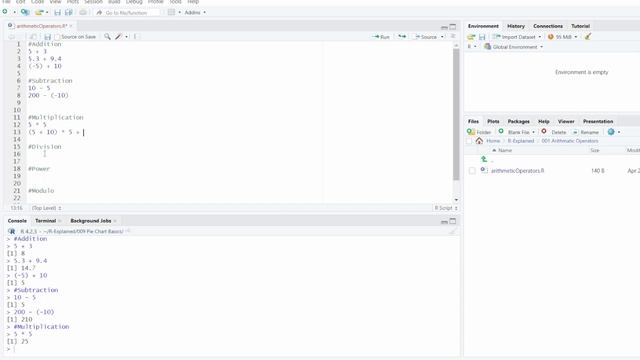Click the compile report notebook icon
The width and height of the screenshot is (640, 360).
point(136,37)
